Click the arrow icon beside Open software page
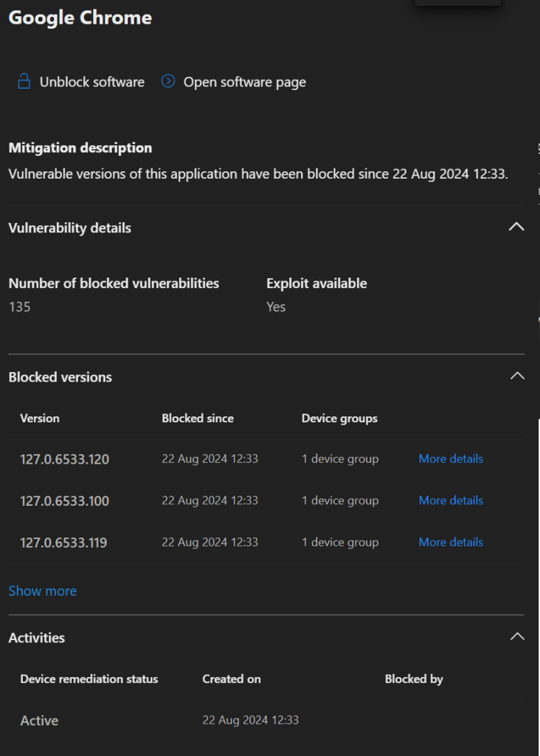The image size is (540, 756). click(x=168, y=81)
